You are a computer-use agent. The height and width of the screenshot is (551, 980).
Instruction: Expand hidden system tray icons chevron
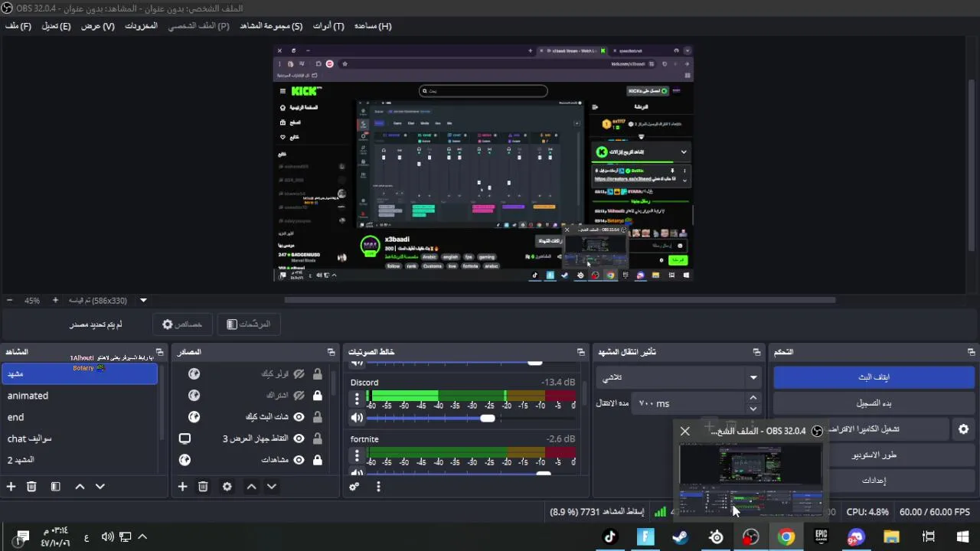[142, 536]
